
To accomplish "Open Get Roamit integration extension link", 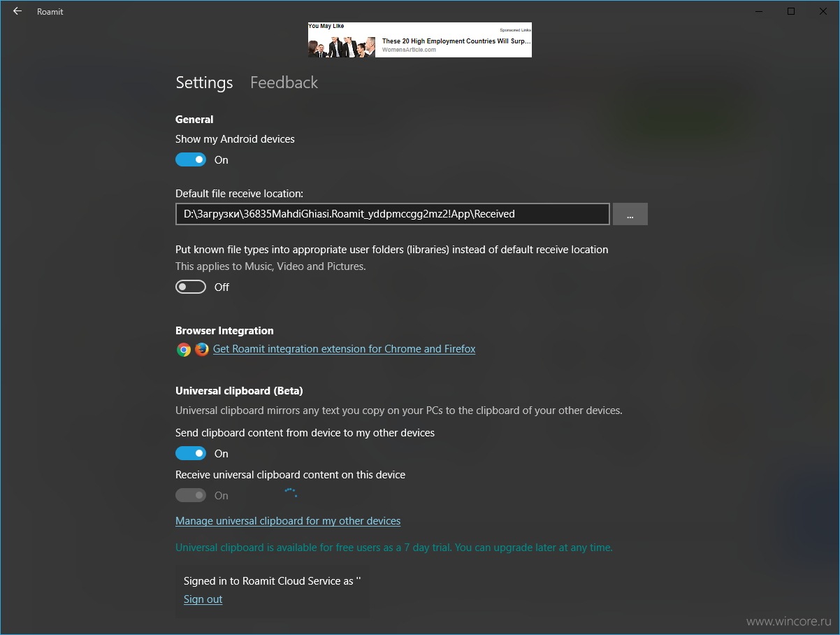I will tap(344, 349).
